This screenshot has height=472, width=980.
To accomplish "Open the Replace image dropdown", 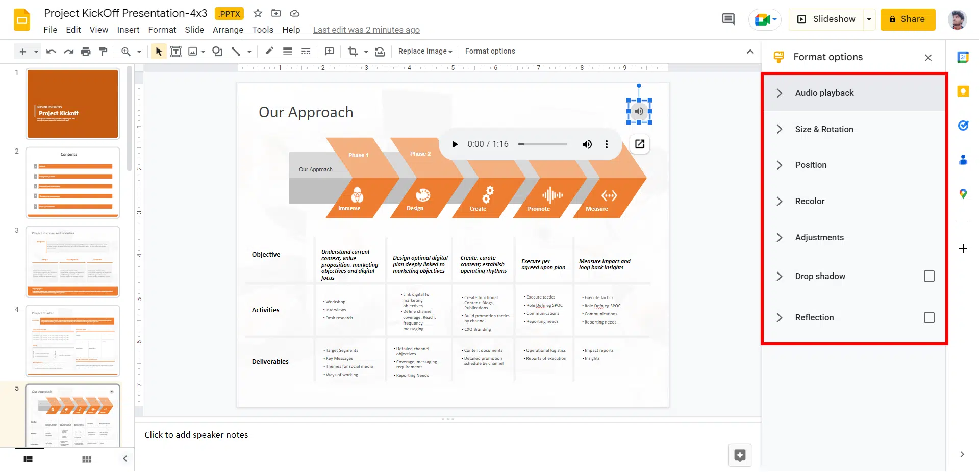I will [x=425, y=52].
